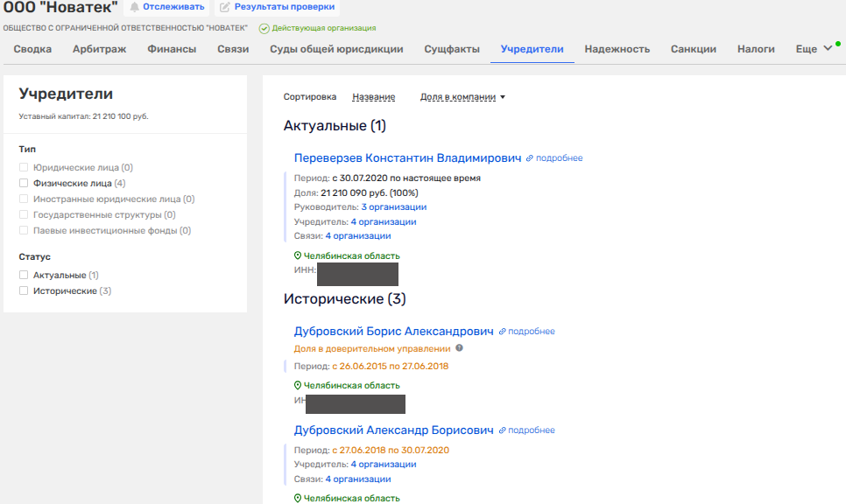Click the Исторические (3) section heading
The image size is (846, 504).
tap(345, 299)
